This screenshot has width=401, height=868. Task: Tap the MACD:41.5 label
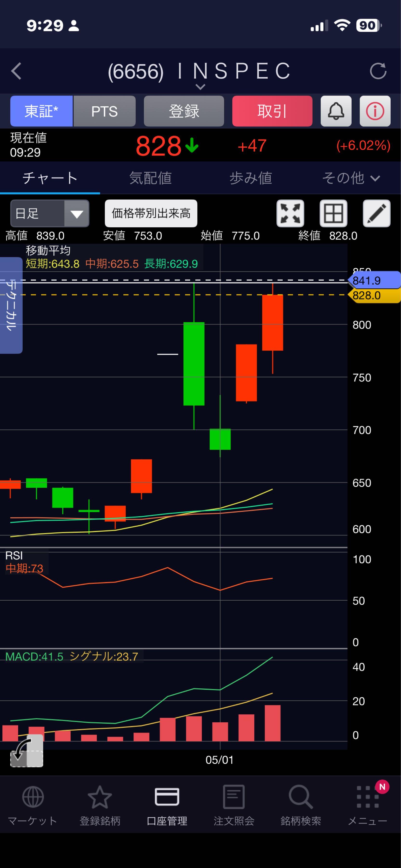tap(34, 656)
